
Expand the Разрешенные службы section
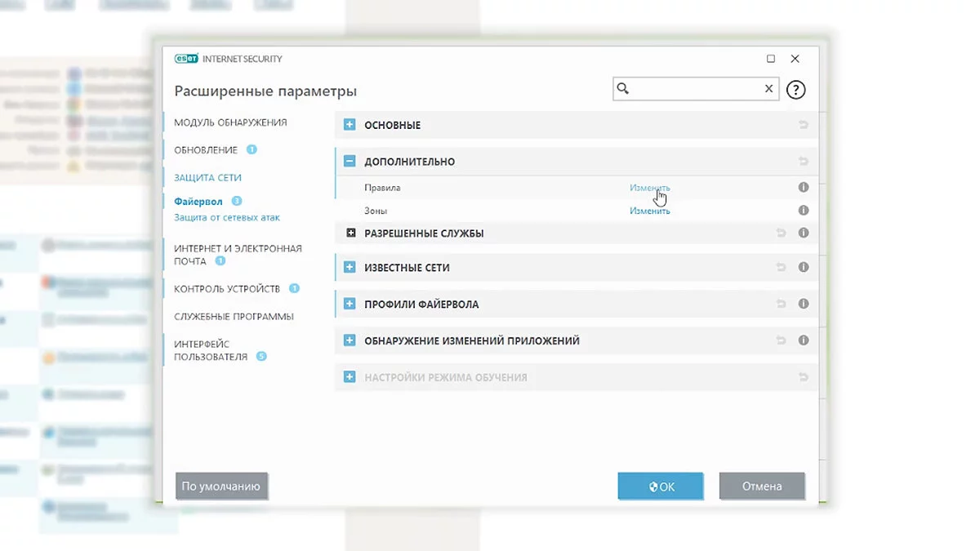click(351, 233)
